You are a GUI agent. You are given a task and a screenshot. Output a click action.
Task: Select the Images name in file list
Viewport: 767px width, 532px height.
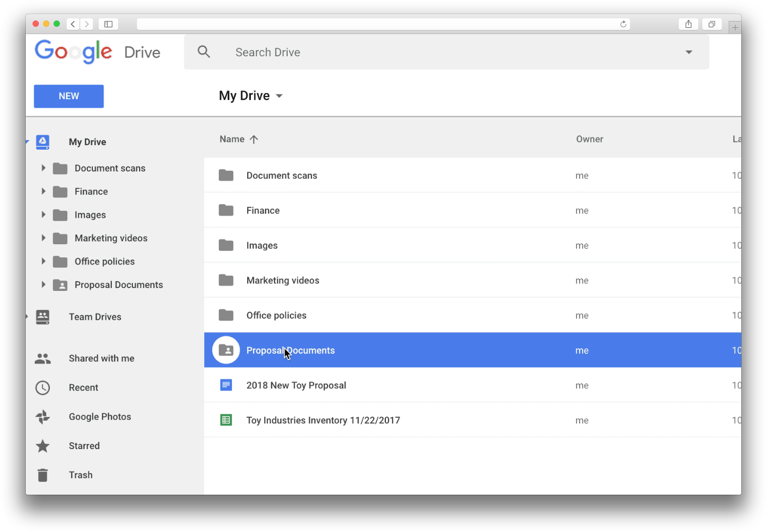click(262, 245)
